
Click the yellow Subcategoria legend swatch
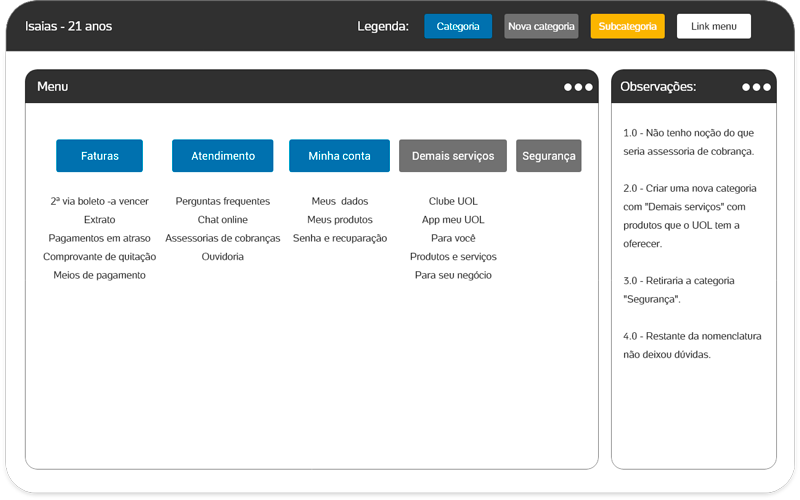click(627, 26)
